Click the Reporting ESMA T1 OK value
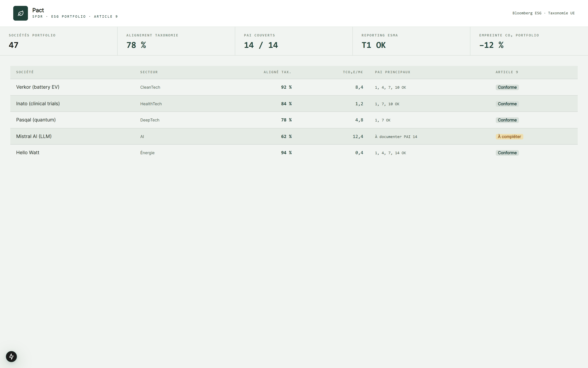This screenshot has width=588, height=368. point(373,45)
